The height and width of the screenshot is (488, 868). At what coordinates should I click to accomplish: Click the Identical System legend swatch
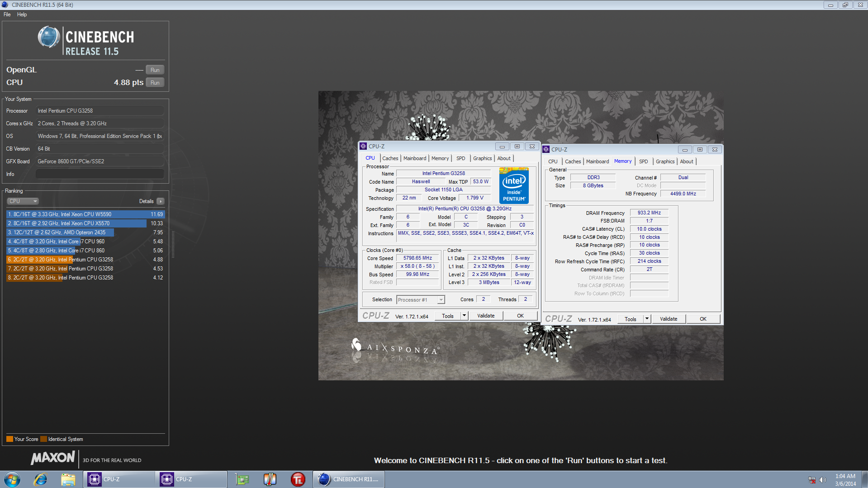[x=43, y=439]
